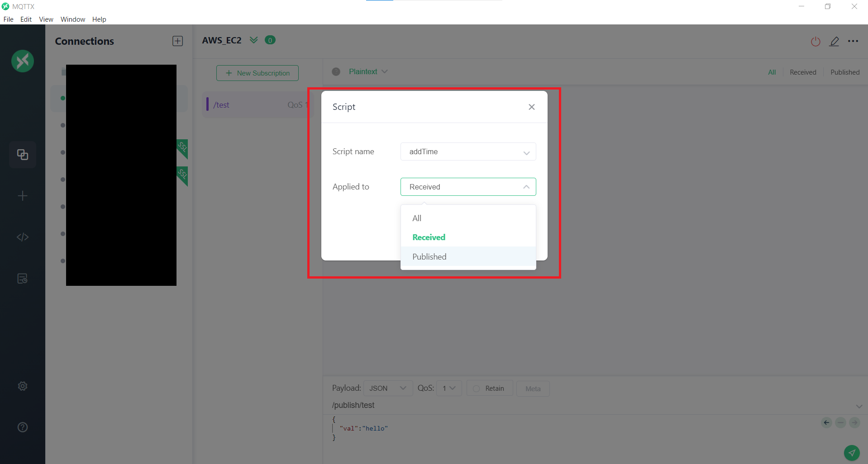Viewport: 868px width, 464px height.
Task: Open the Script editor sidebar icon
Action: (22, 237)
